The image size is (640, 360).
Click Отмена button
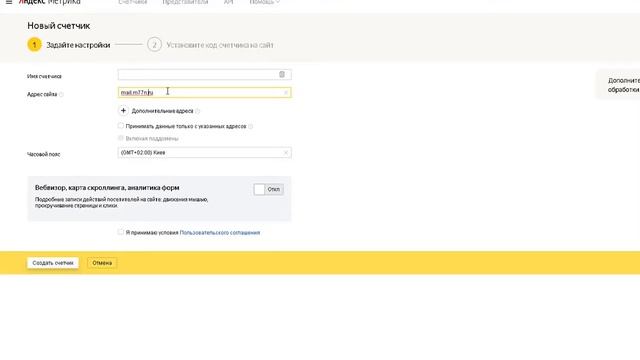(102, 263)
